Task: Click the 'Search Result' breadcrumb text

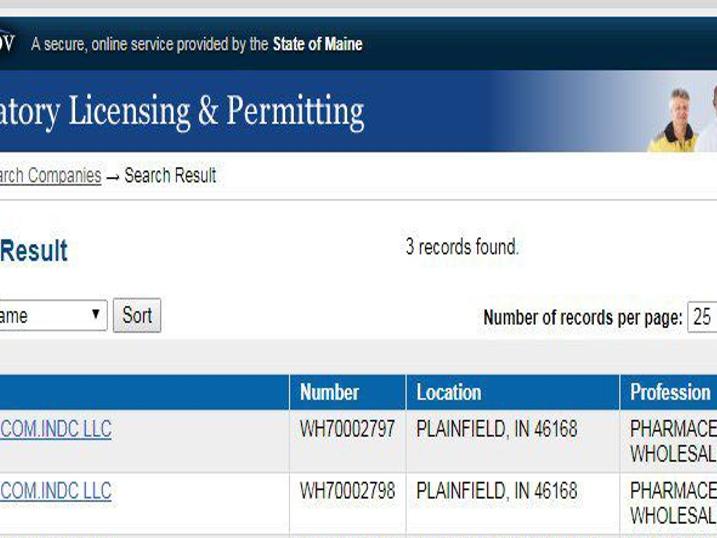Action: point(170,176)
